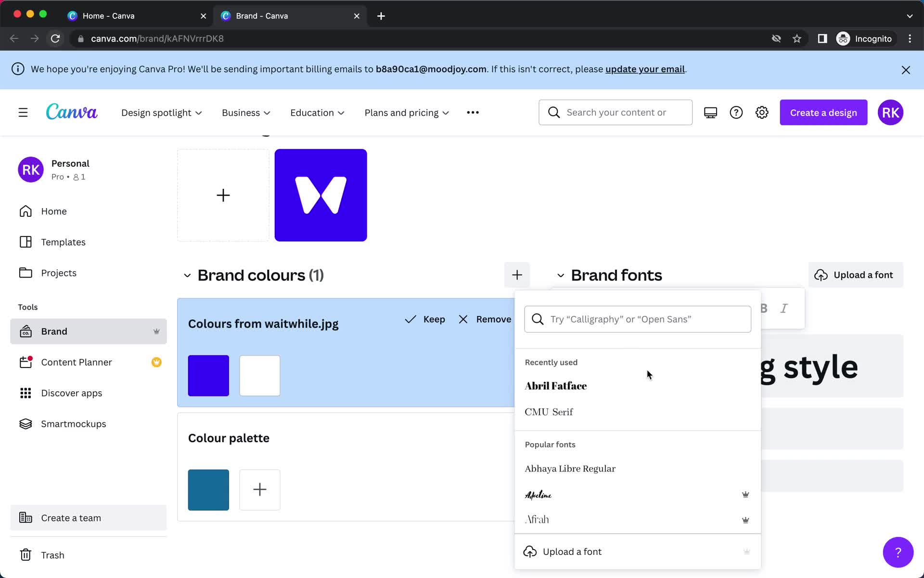Collapse the Brand fonts section
Image resolution: width=924 pixels, height=578 pixels.
(x=561, y=276)
